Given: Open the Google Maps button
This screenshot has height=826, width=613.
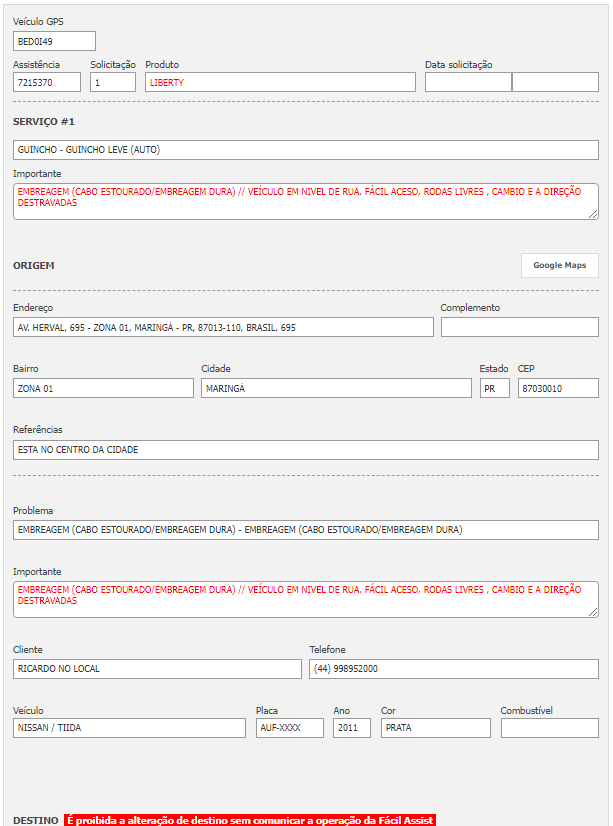Looking at the screenshot, I should [x=559, y=265].
